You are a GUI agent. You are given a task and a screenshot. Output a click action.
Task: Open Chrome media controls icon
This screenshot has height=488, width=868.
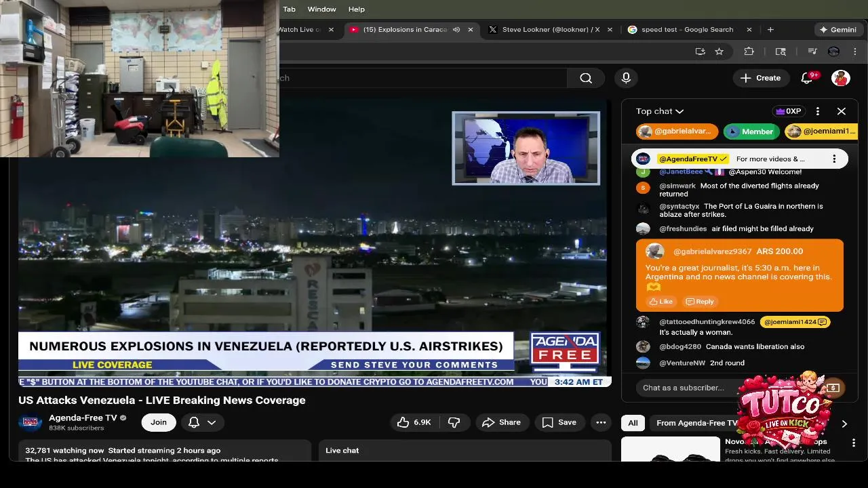click(x=812, y=52)
